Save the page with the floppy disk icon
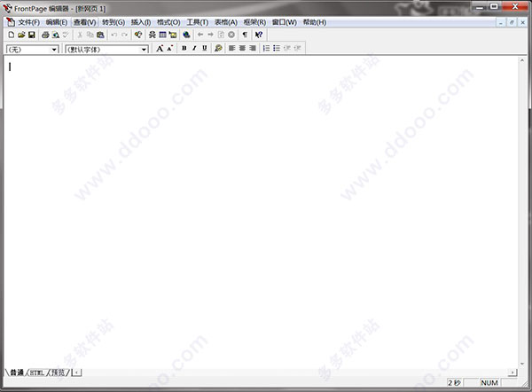Screen dimensions: 532x392 point(32,35)
